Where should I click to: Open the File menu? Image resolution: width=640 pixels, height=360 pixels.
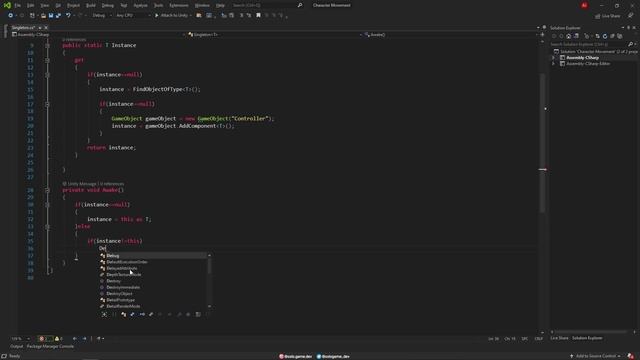point(17,6)
